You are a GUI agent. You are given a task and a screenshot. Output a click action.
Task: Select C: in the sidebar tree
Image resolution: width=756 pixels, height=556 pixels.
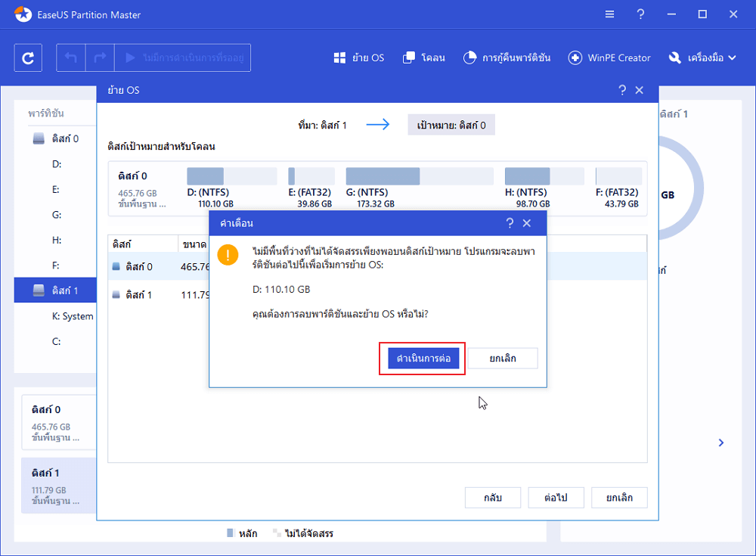tap(57, 342)
